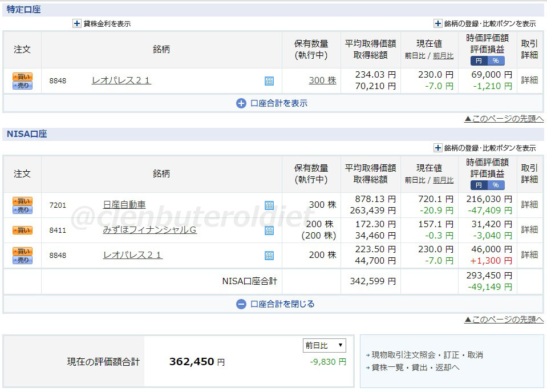Switch 特定口座 valuation to %
Image resolution: width=547 pixels, height=392 pixels.
coord(496,60)
